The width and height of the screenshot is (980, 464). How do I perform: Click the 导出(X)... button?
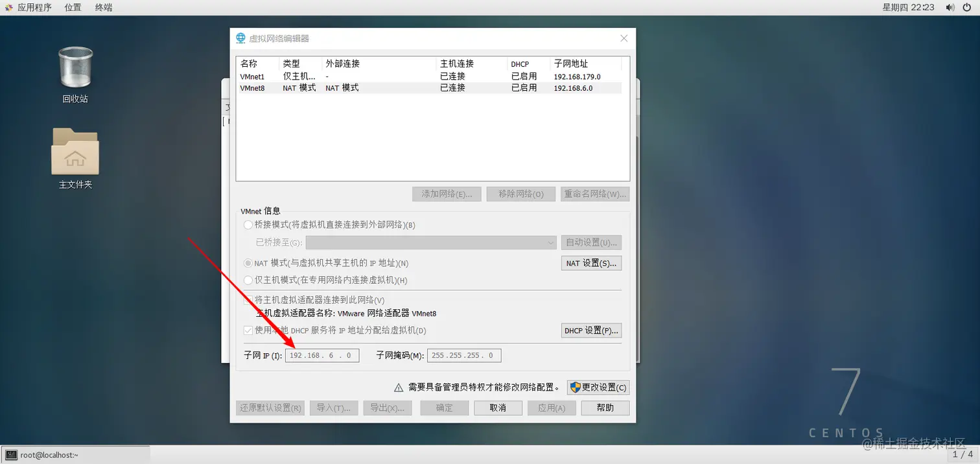388,408
